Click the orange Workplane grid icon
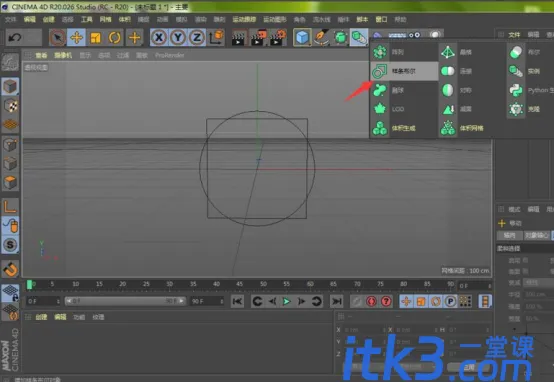Viewport: 554px width, 382px height. [10, 124]
